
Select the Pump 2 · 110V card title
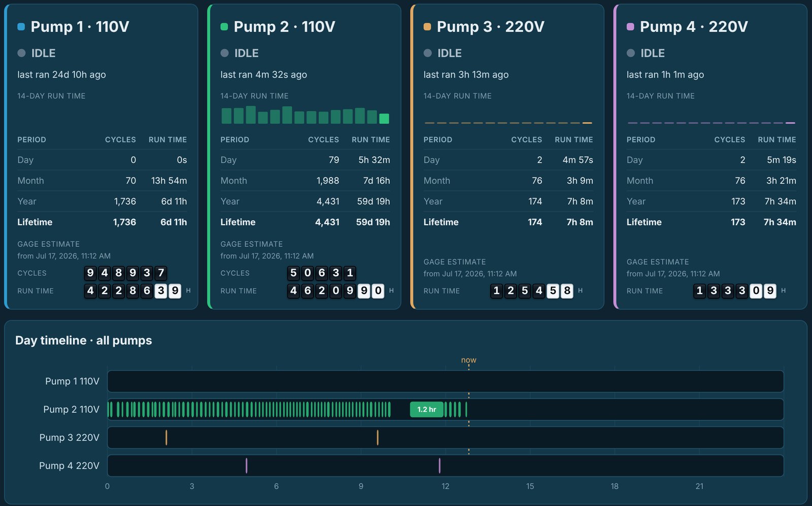pos(284,26)
